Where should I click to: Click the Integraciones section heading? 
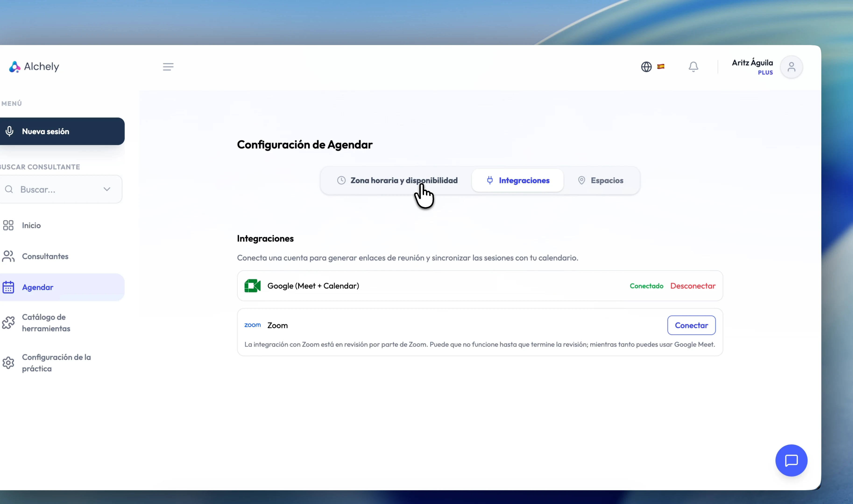coord(265,238)
